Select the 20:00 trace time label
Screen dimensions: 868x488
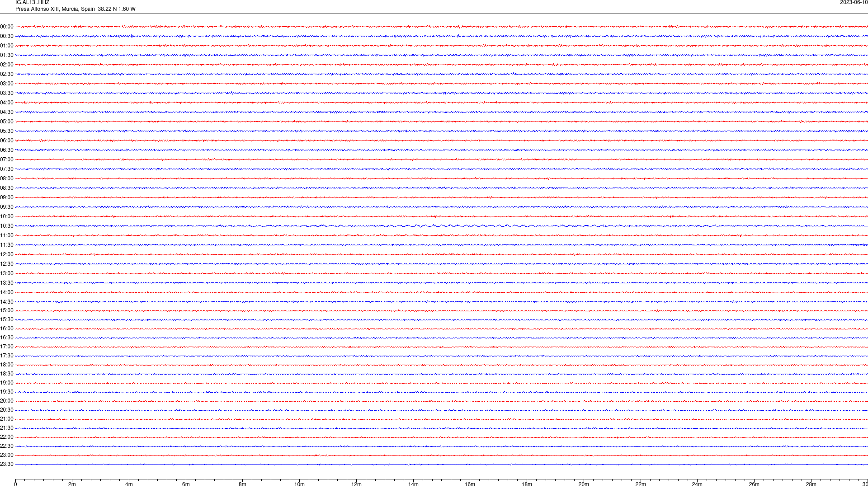coord(7,401)
